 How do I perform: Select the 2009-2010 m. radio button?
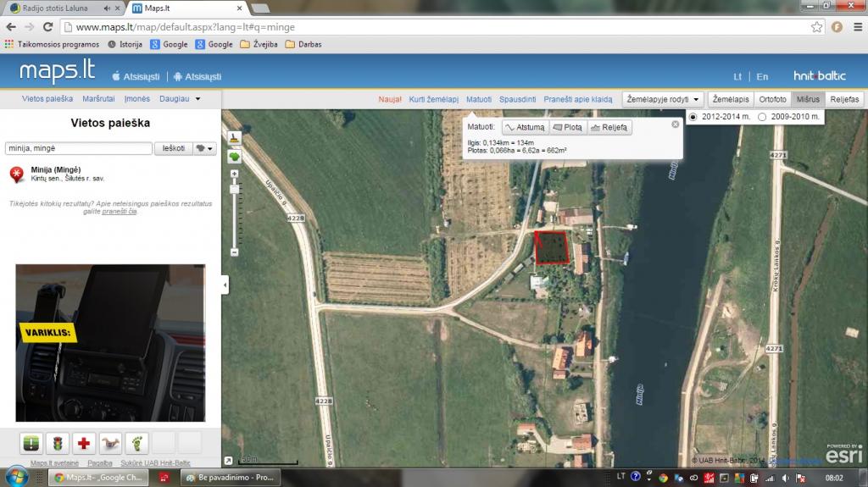coord(762,117)
